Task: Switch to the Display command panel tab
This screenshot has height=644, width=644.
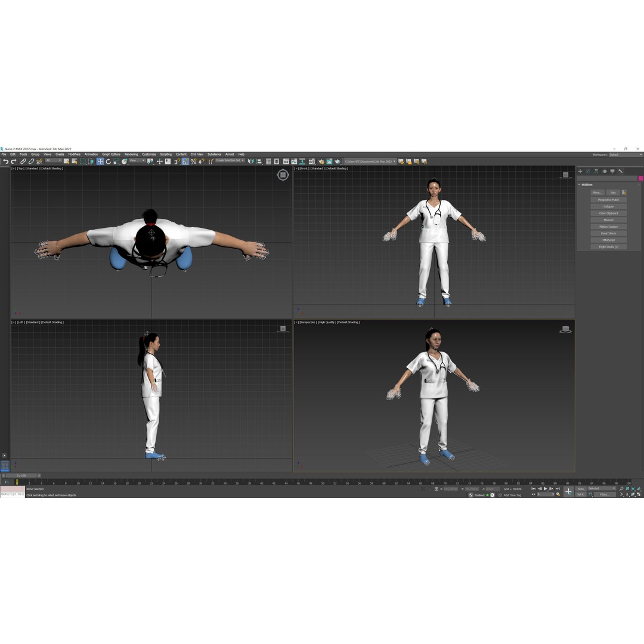Action: (x=612, y=171)
